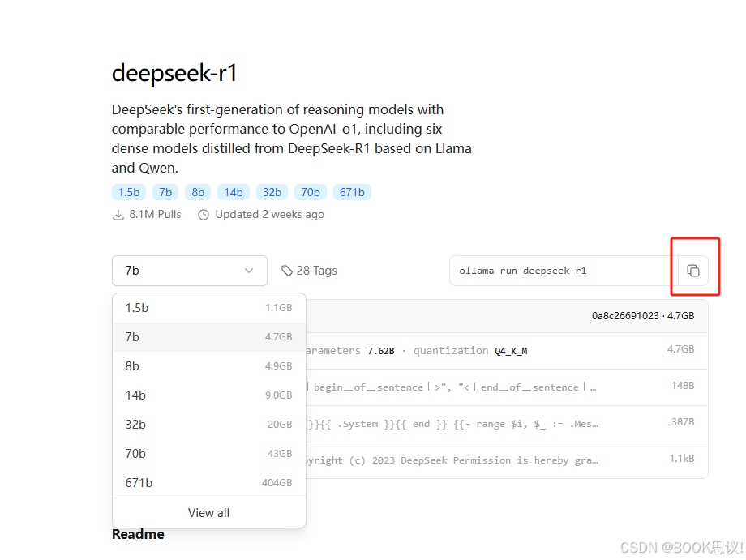Open the 28 Tags link
The height and width of the screenshot is (560, 746).
pos(309,271)
